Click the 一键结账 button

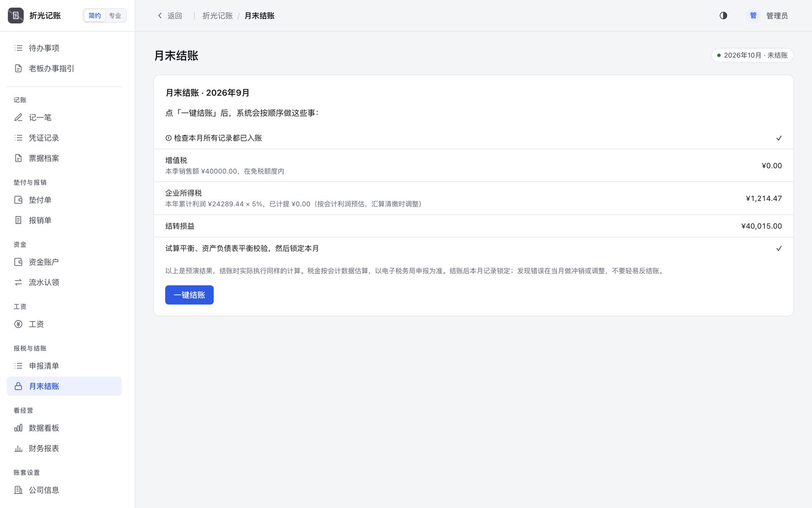coord(189,295)
